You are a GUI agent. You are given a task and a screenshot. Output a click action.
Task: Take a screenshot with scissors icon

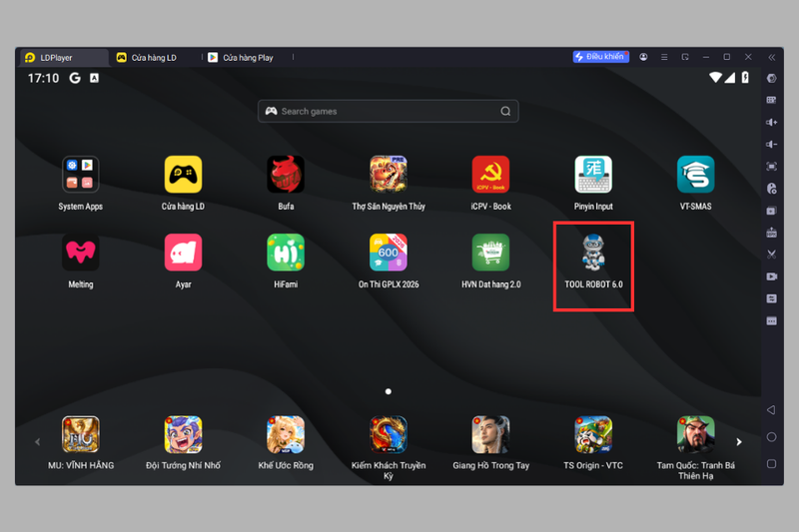(771, 255)
